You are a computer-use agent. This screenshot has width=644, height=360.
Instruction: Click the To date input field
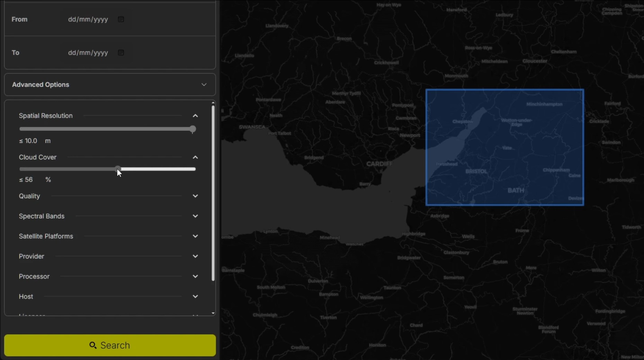(x=95, y=53)
